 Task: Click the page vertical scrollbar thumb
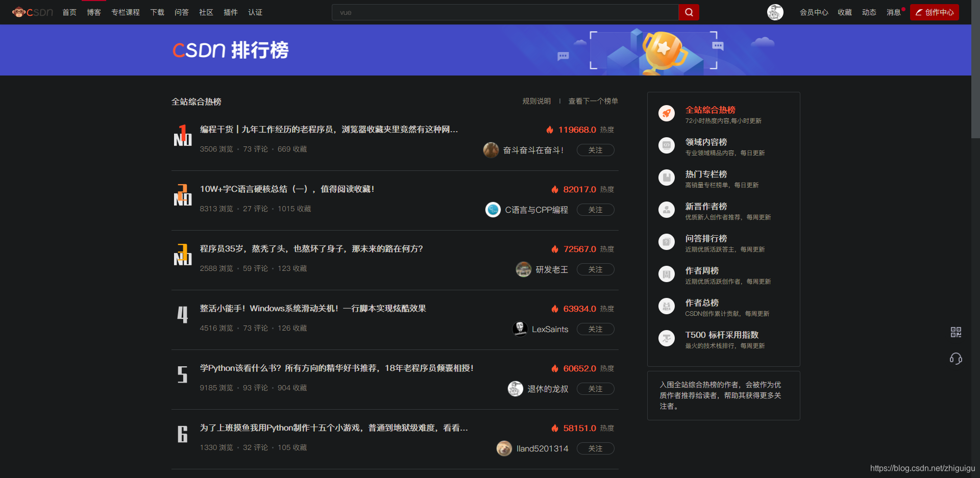[975, 69]
